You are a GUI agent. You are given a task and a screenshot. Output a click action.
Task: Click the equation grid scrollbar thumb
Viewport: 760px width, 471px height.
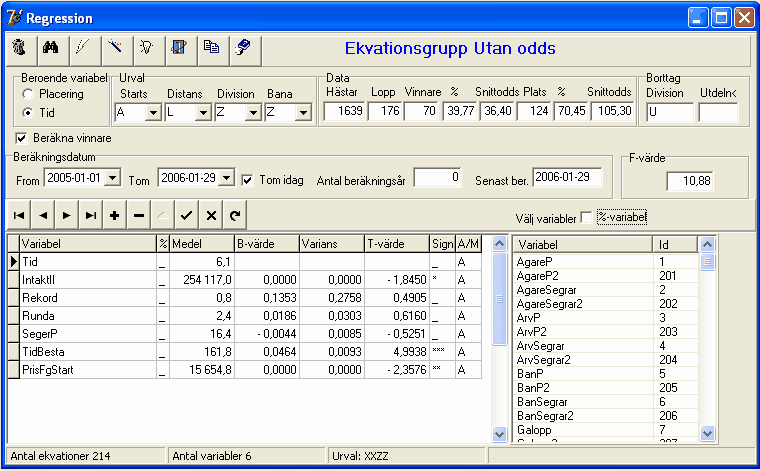[x=499, y=299]
